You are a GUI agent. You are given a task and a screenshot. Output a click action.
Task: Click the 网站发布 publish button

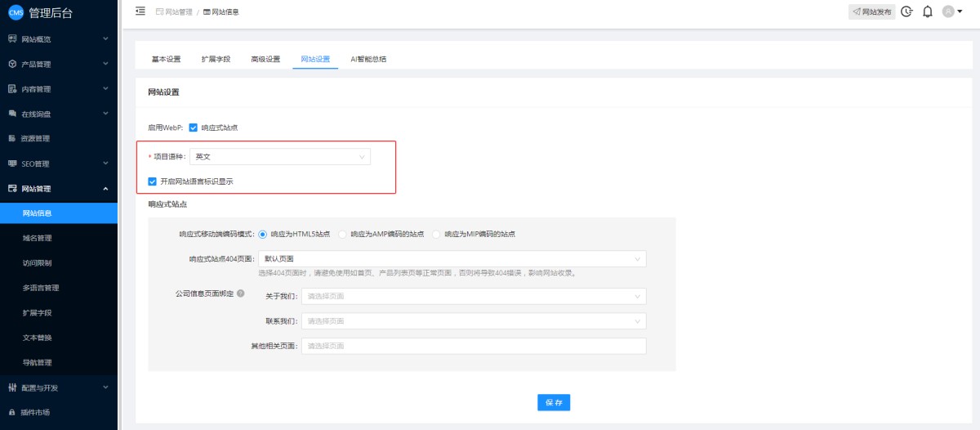(x=871, y=12)
